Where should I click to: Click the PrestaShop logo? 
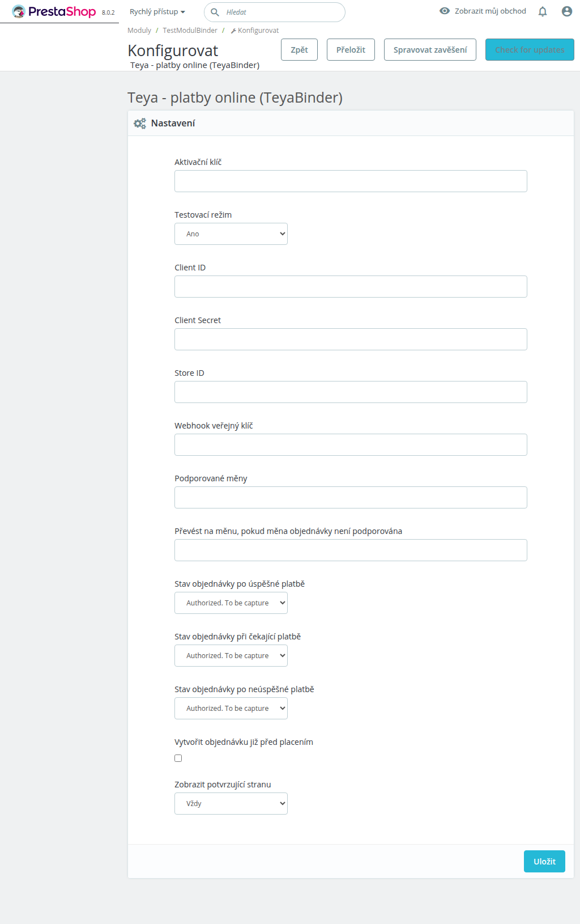pyautogui.click(x=54, y=11)
